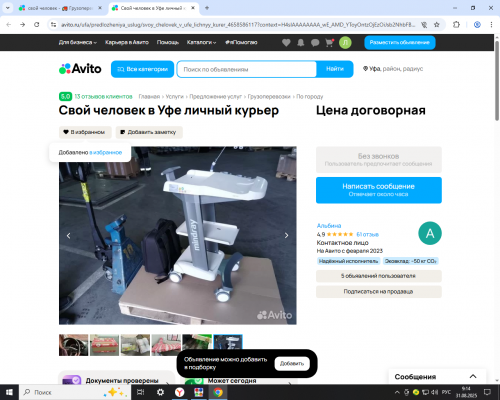Select the last Mindray cart thumbnail
The height and width of the screenshot is (400, 500).
point(228,345)
